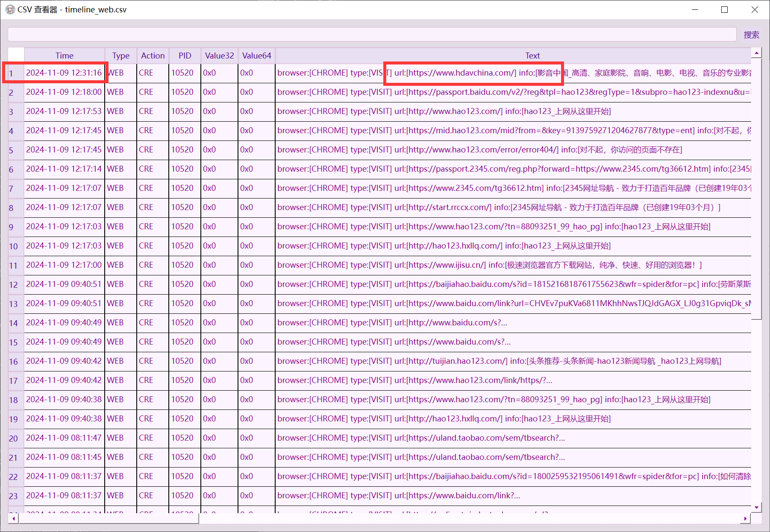Select row header number 1

(x=16, y=73)
